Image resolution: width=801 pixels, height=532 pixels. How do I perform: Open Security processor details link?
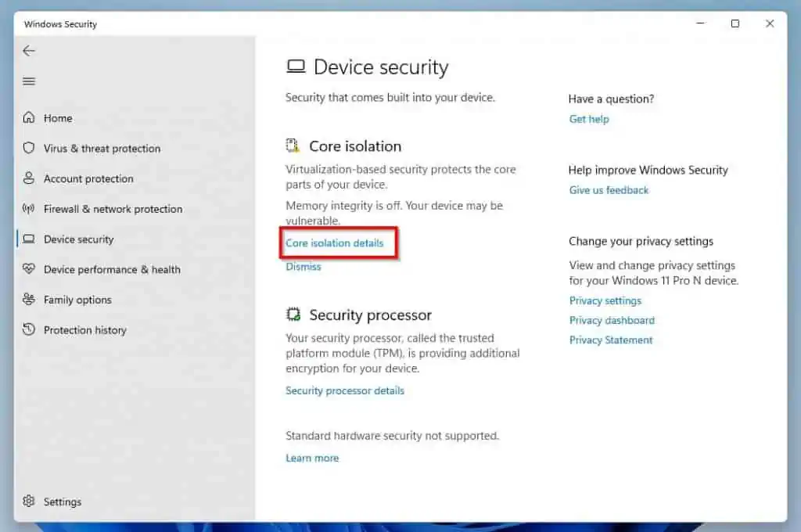[x=345, y=390]
